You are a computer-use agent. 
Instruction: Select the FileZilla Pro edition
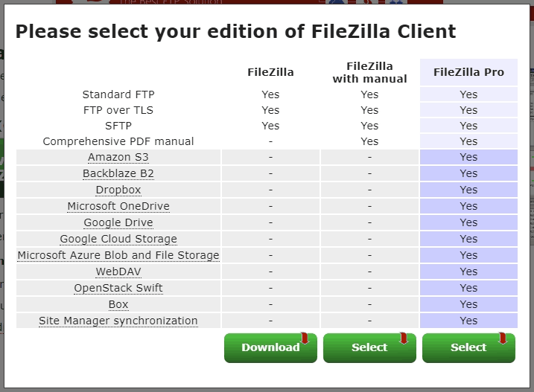pos(468,347)
